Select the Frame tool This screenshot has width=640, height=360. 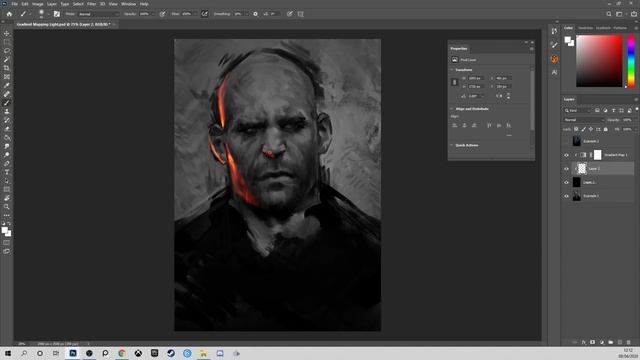pyautogui.click(x=7, y=76)
